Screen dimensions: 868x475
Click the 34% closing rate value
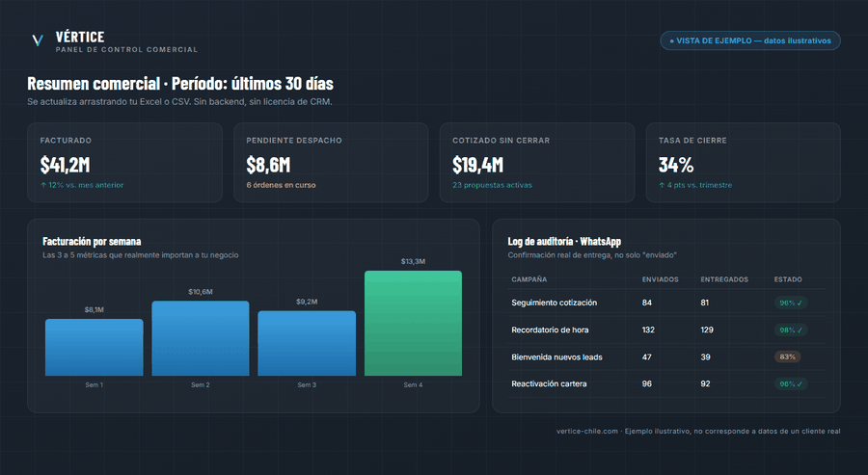coord(676,165)
